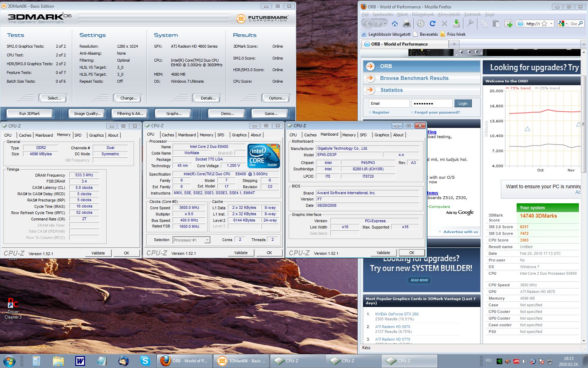Click the READ MORE banner button
Image resolution: width=588 pixels, height=368 pixels.
click(x=419, y=280)
